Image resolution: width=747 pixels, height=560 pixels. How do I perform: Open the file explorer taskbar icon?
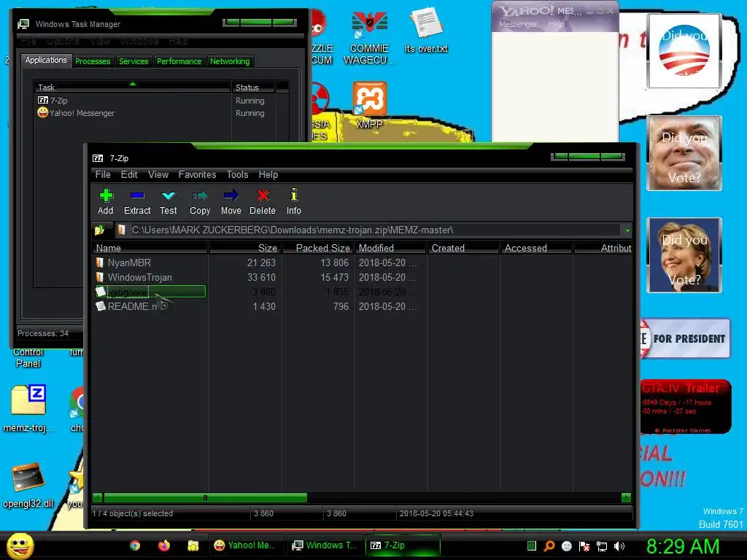[193, 545]
